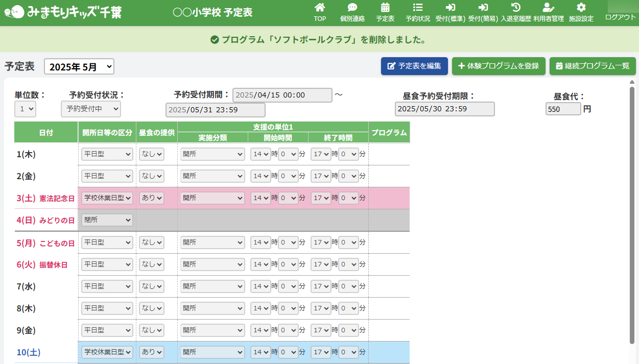Expand the 単位数 dropdown
Screen dimensions: 639x364
coord(25,109)
